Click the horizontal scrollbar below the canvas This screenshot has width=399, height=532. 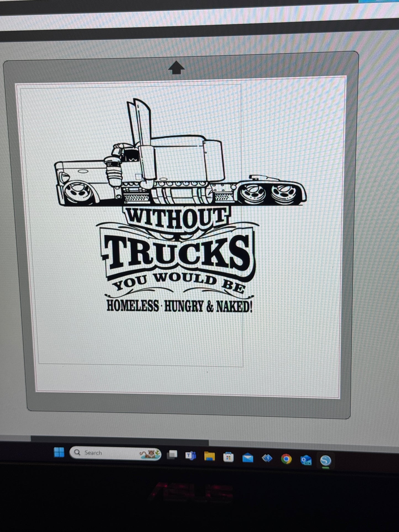point(119,439)
